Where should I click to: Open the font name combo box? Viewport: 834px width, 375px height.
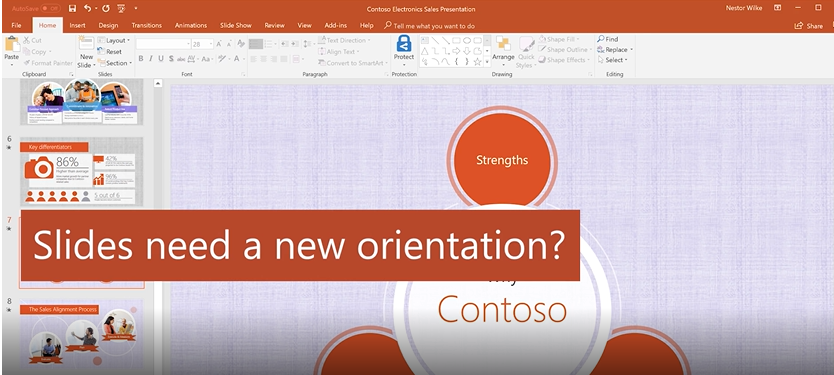[x=163, y=44]
